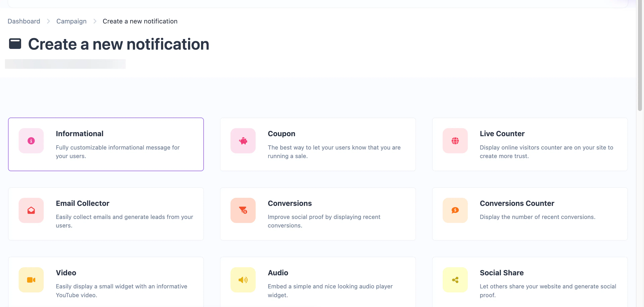Click the Informational info icon
644x307 pixels.
[31, 141]
